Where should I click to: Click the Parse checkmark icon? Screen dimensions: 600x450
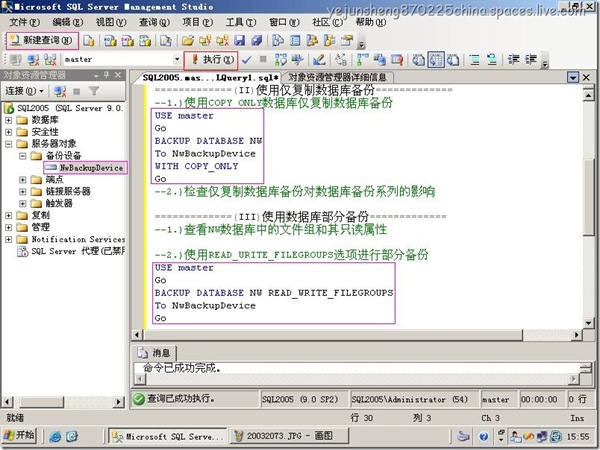click(x=247, y=60)
